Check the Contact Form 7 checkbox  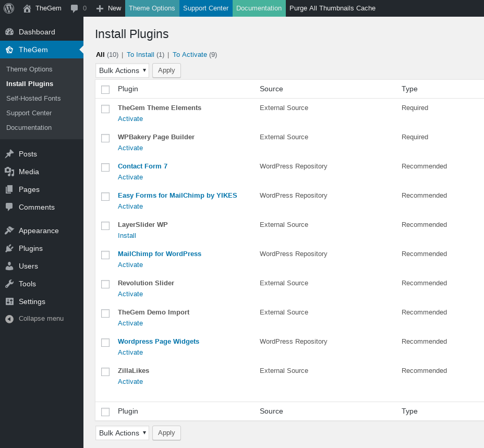coord(105,167)
